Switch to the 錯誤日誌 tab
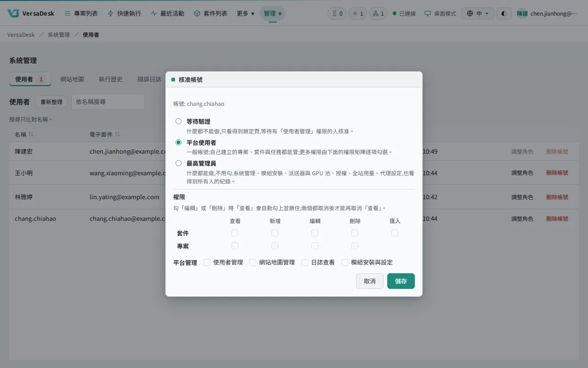This screenshot has height=368, width=588. [149, 79]
